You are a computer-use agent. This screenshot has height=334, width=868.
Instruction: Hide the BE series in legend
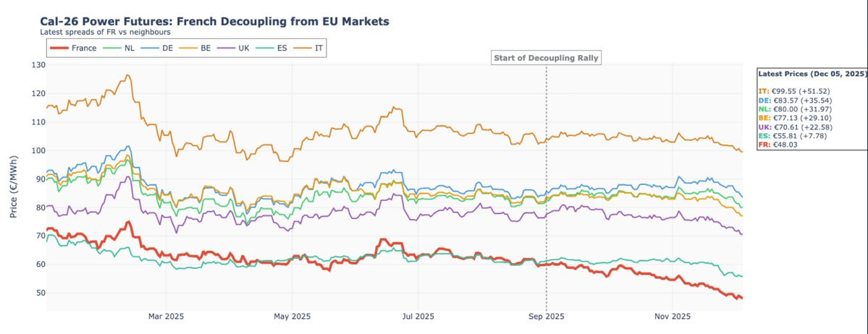(x=208, y=48)
